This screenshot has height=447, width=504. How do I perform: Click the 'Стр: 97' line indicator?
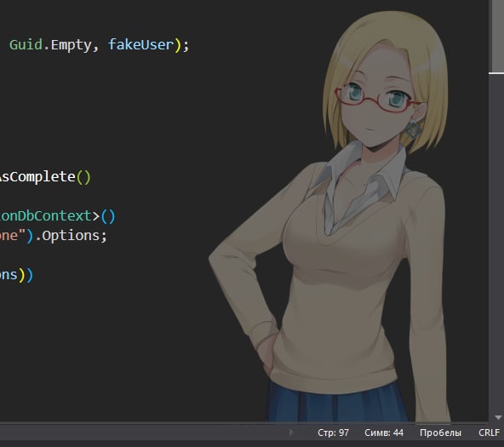(333, 433)
